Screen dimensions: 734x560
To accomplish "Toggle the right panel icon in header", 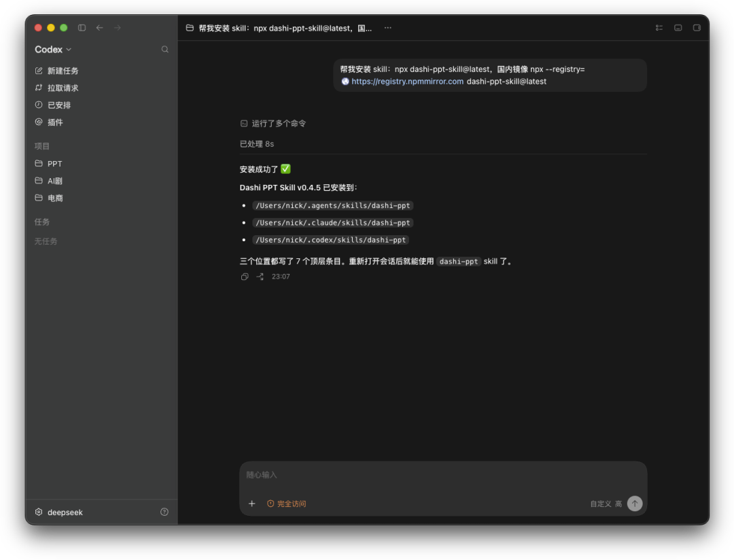I will [697, 28].
